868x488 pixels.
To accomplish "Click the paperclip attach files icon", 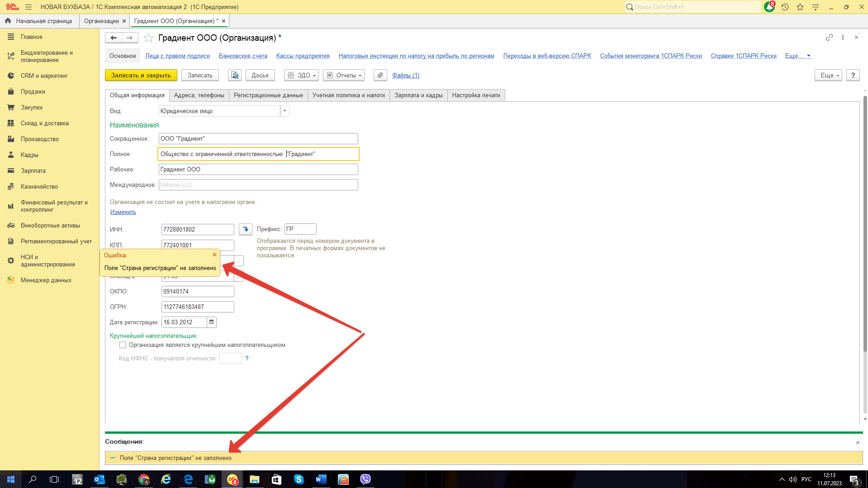I will (380, 75).
